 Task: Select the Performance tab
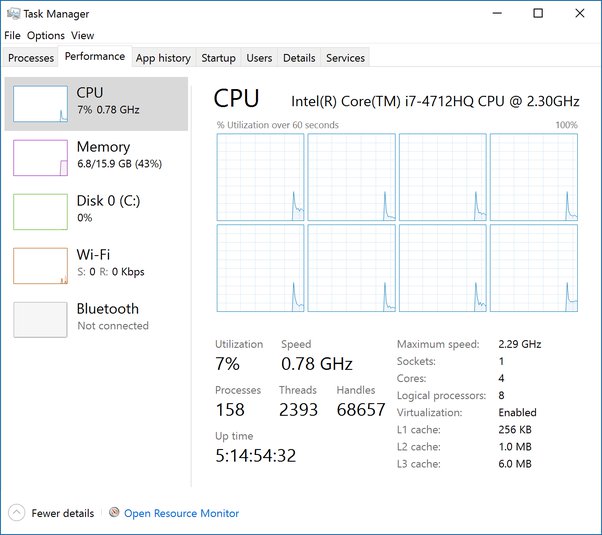(95, 56)
